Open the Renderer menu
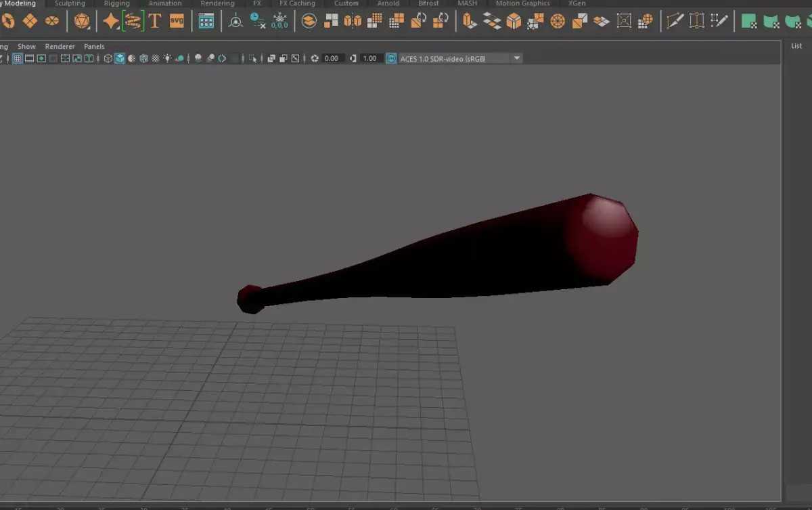Viewport: 812px width, 510px height. 60,46
